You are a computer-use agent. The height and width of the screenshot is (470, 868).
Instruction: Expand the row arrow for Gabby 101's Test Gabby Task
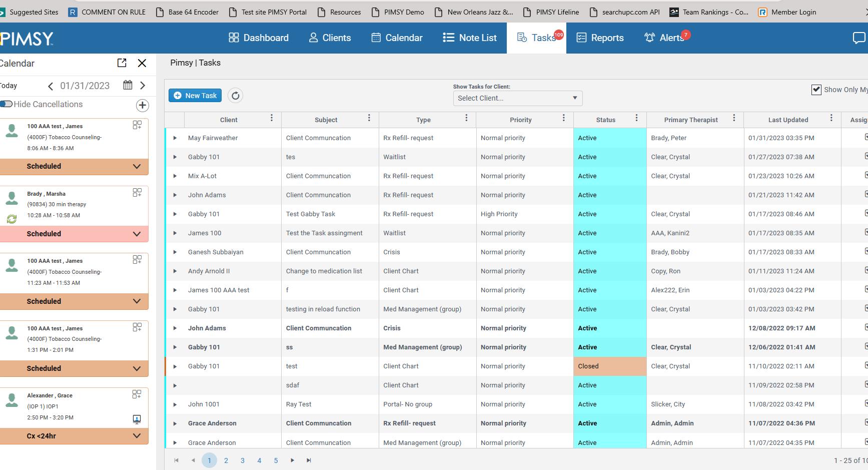click(x=175, y=214)
